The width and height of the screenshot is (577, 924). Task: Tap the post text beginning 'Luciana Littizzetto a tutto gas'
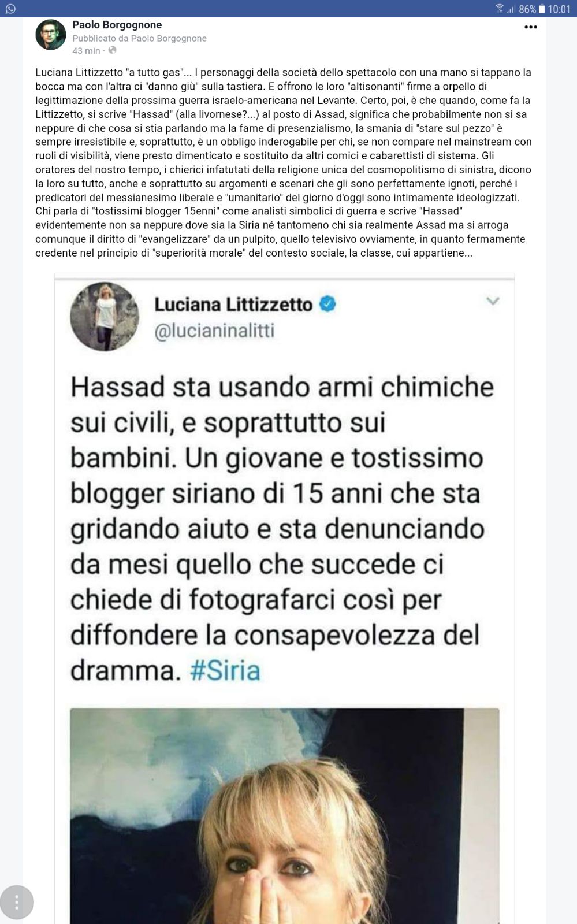click(x=284, y=162)
